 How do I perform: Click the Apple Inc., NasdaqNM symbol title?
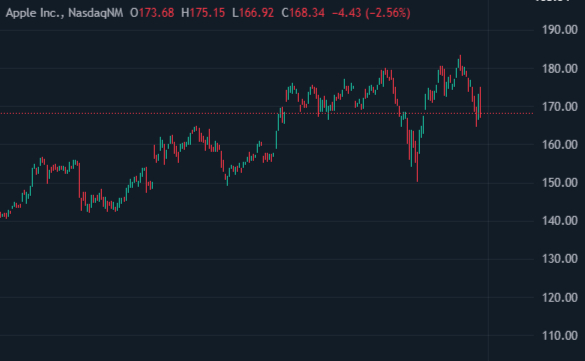click(x=64, y=13)
